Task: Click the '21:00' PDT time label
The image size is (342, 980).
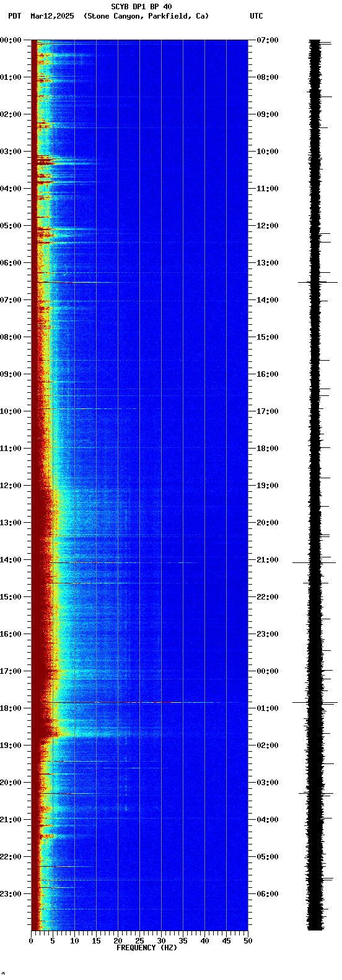Action: [x=9, y=820]
